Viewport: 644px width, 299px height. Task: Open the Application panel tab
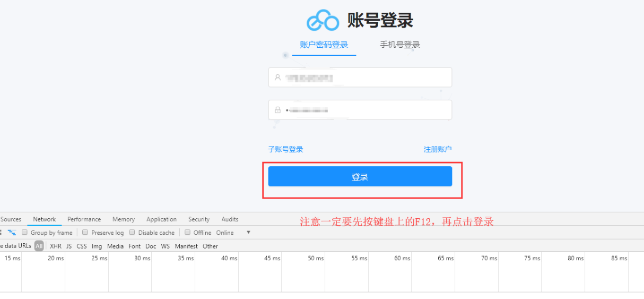tap(161, 219)
